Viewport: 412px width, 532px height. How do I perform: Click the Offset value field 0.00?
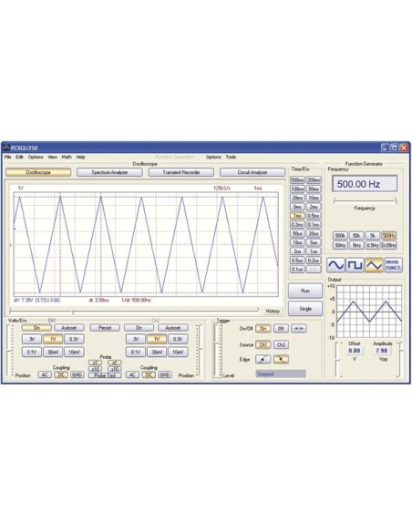point(355,351)
